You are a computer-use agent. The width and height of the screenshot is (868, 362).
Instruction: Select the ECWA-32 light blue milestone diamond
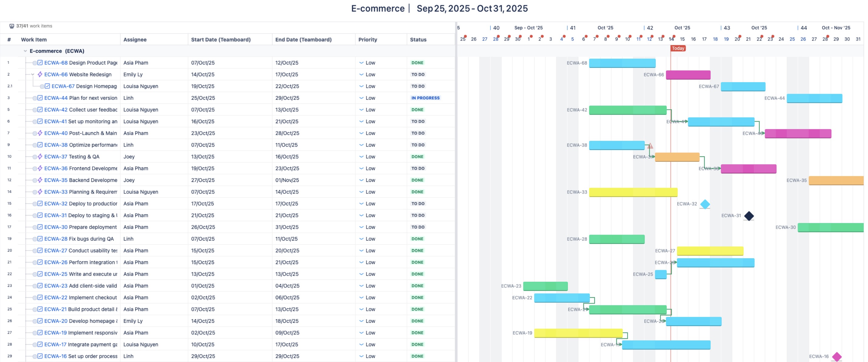705,204
